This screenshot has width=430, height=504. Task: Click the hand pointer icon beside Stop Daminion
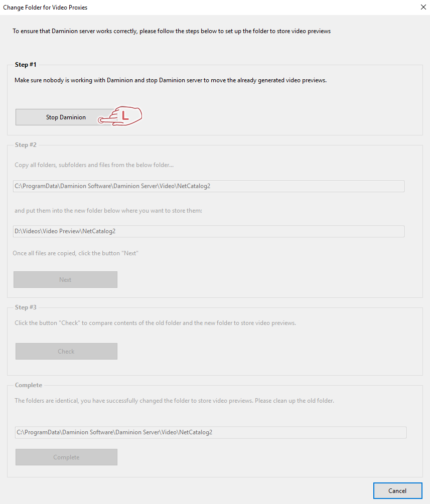pos(124,116)
